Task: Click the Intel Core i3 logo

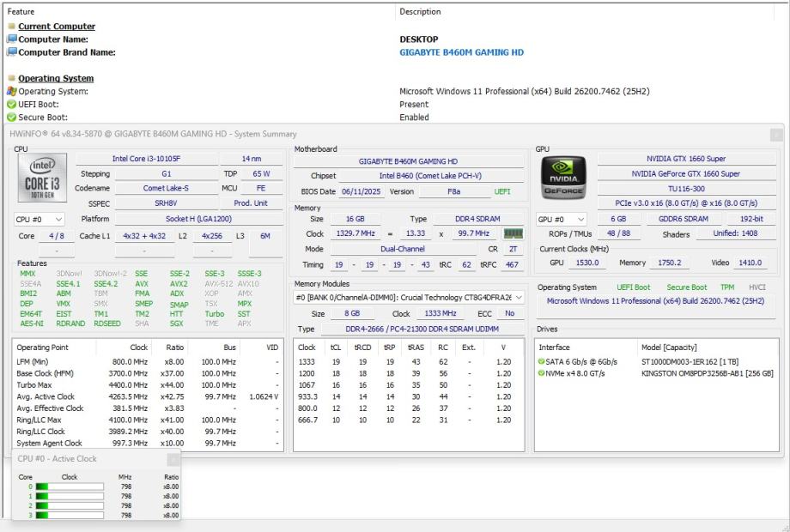Action: [x=42, y=177]
